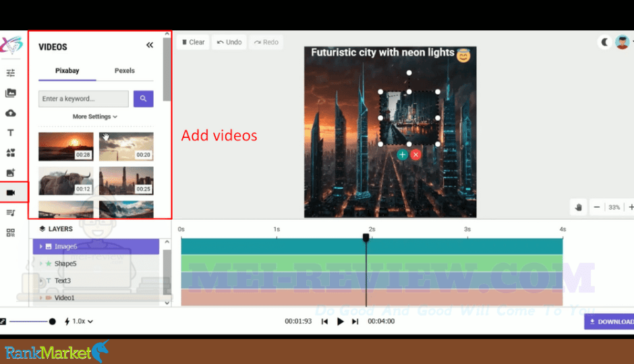Click the 33% zoom level text
Screen dimensions: 634x364
(x=614, y=207)
